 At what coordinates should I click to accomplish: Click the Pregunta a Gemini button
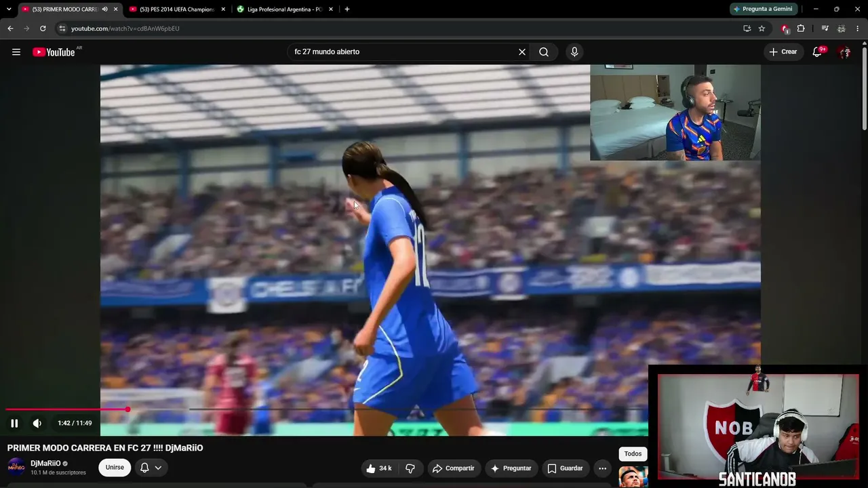(763, 9)
